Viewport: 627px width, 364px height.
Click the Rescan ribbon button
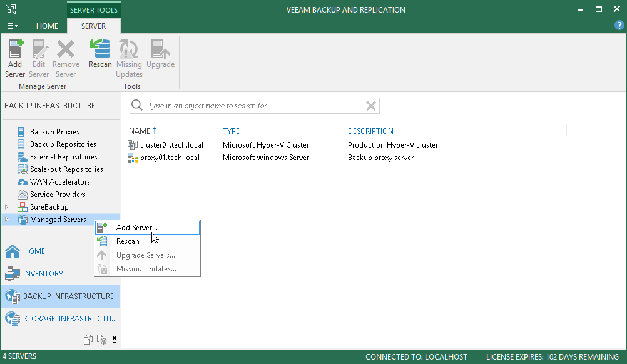pyautogui.click(x=100, y=54)
